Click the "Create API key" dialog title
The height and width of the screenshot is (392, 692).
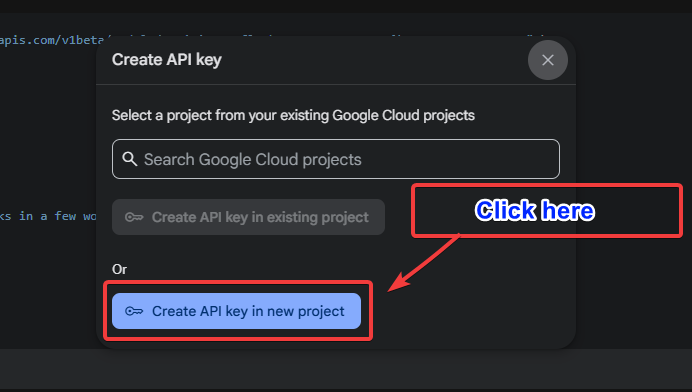coord(166,60)
